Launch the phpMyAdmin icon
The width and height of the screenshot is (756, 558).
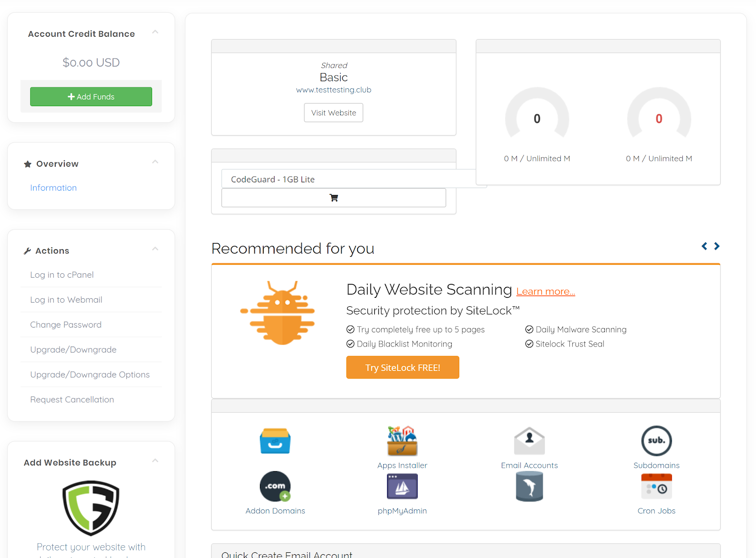click(402, 486)
